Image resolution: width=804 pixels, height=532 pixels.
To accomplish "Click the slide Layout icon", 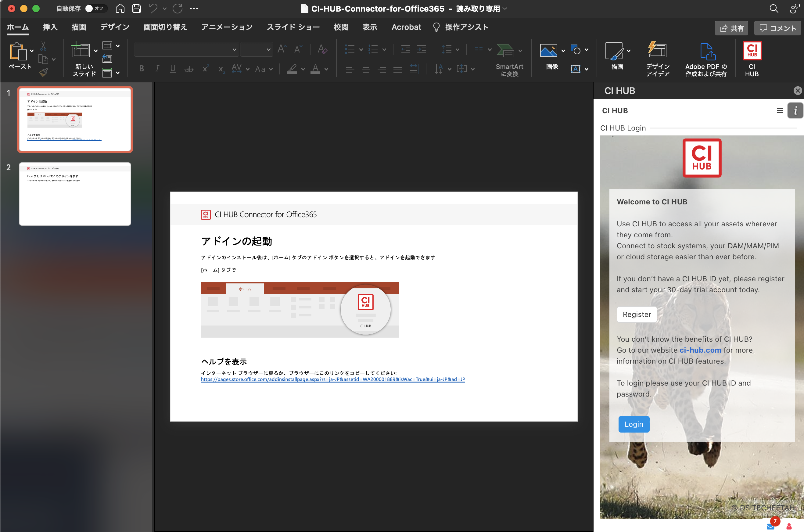I will pyautogui.click(x=107, y=45).
